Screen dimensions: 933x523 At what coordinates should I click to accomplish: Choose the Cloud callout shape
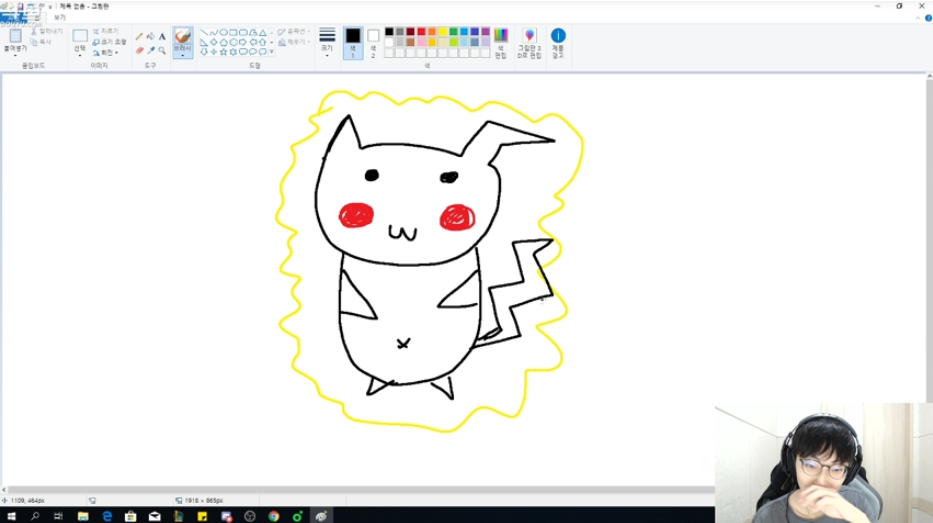(262, 52)
